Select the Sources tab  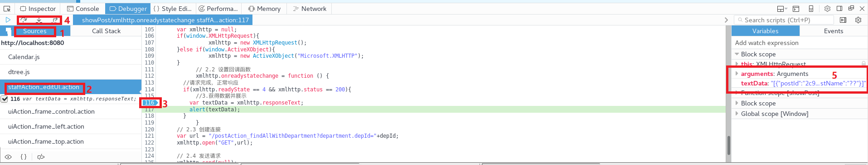35,31
